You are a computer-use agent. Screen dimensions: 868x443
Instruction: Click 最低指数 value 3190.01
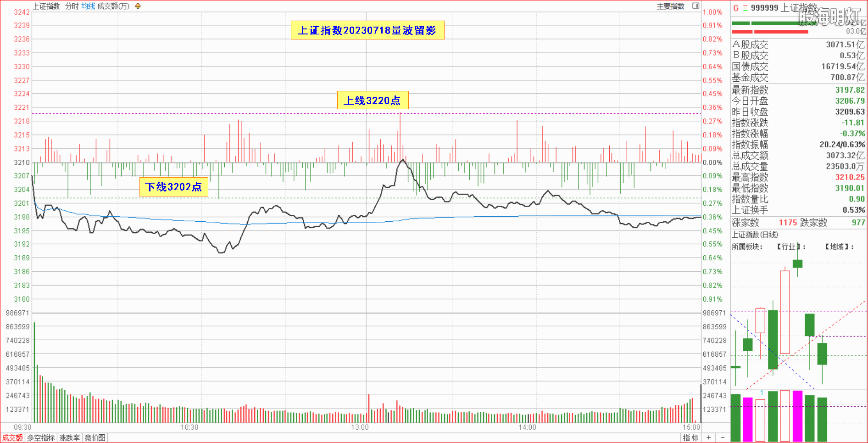tap(850, 188)
